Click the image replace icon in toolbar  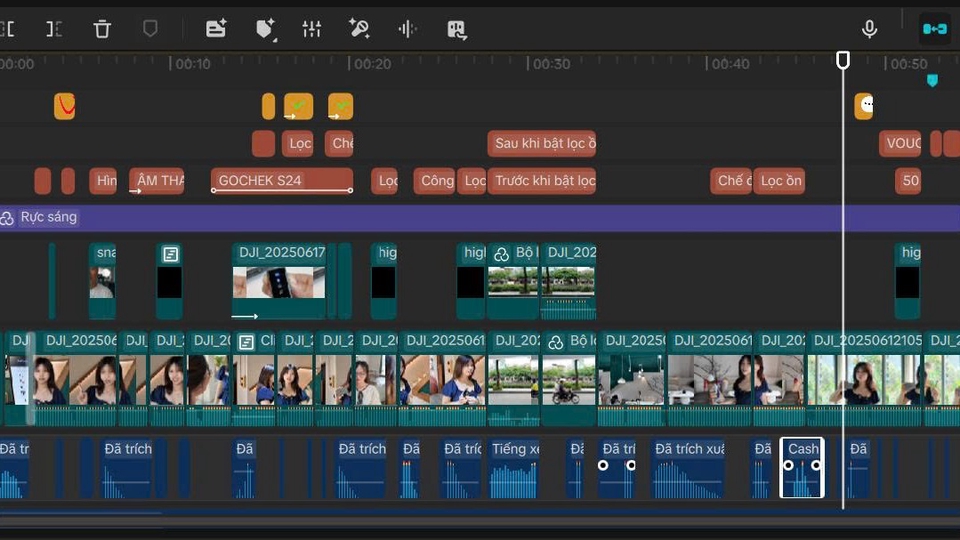click(x=457, y=29)
